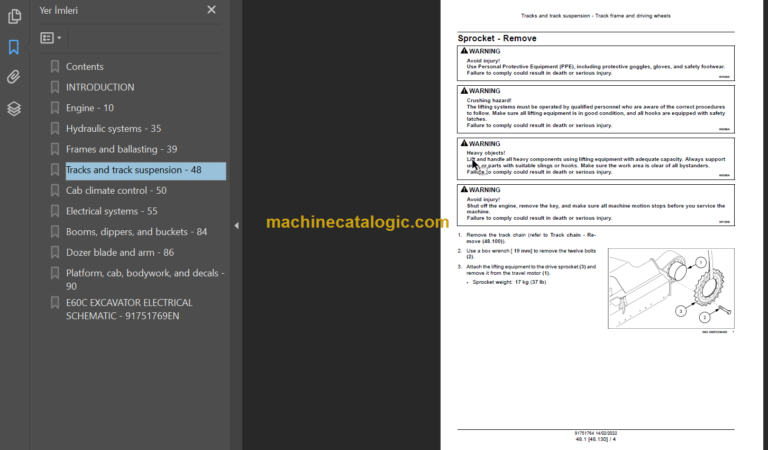
Task: Click bookmark icon beside E60C EXCAVATOR schematic
Action: 55,303
